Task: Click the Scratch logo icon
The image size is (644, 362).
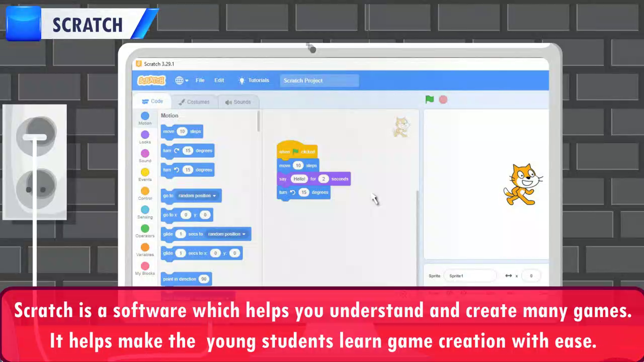Action: 151,80
